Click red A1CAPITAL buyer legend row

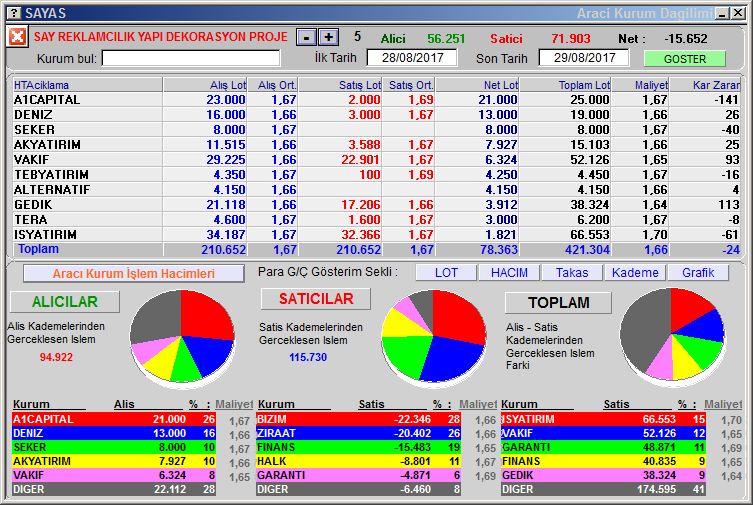coord(114,419)
